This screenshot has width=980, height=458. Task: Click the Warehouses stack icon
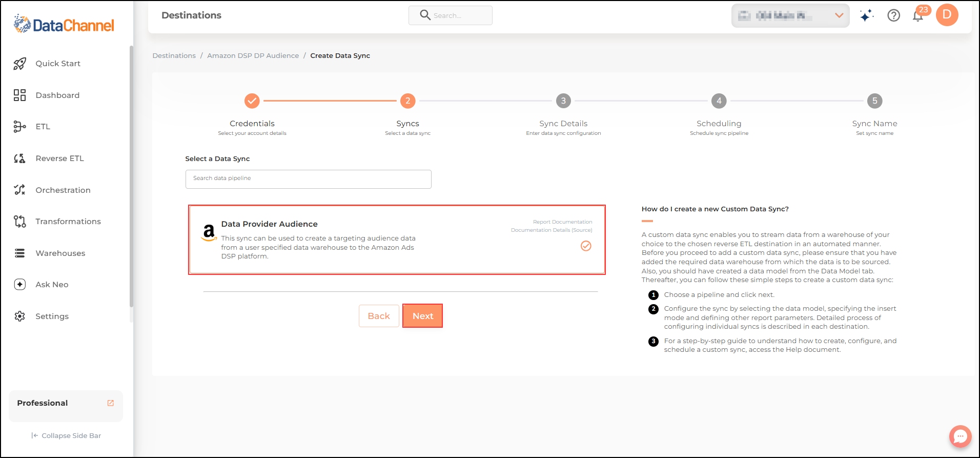19,253
